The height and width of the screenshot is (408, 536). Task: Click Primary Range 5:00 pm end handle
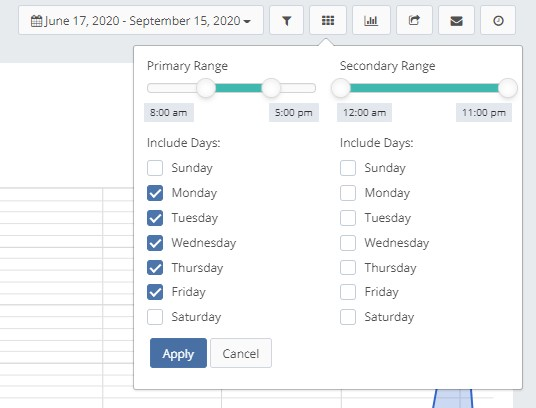(271, 88)
